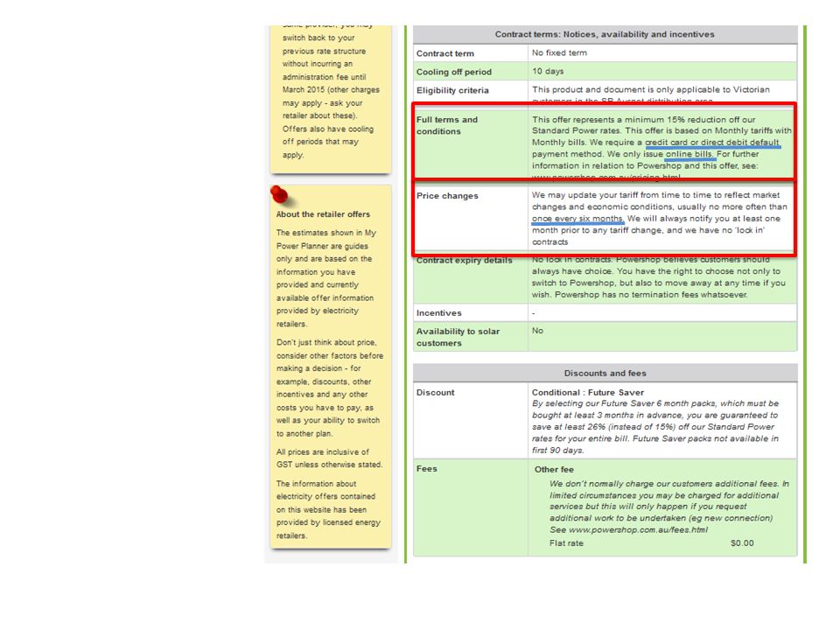Viewport: 840px width, 630px height.
Task: Click the 'The estimates shown in My' sidebar line
Action: click(x=326, y=233)
